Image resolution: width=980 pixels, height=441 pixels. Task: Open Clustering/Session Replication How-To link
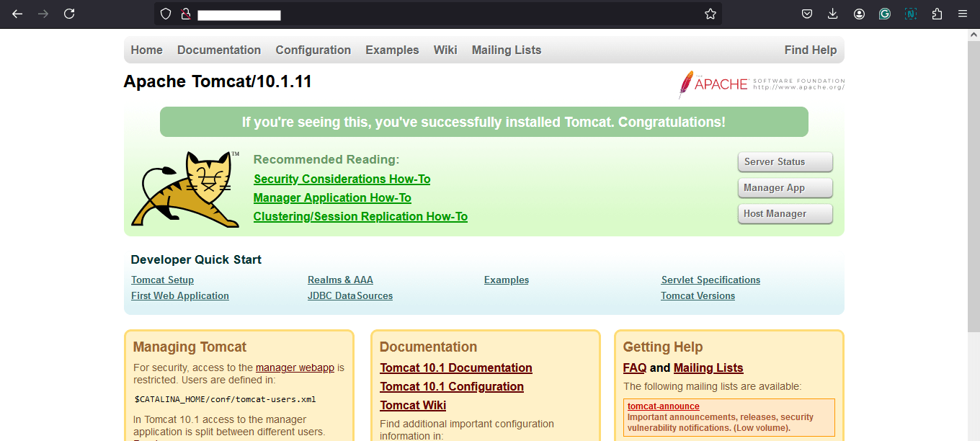pos(360,216)
